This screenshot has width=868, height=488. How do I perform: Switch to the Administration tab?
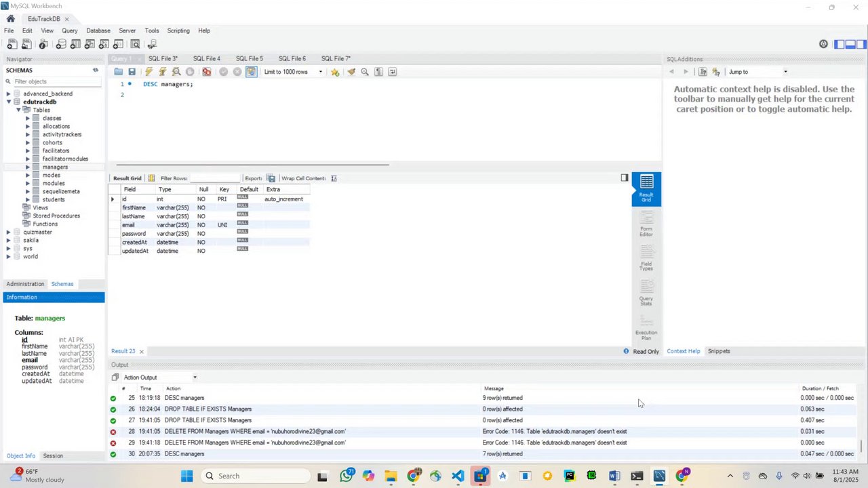pyautogui.click(x=25, y=284)
